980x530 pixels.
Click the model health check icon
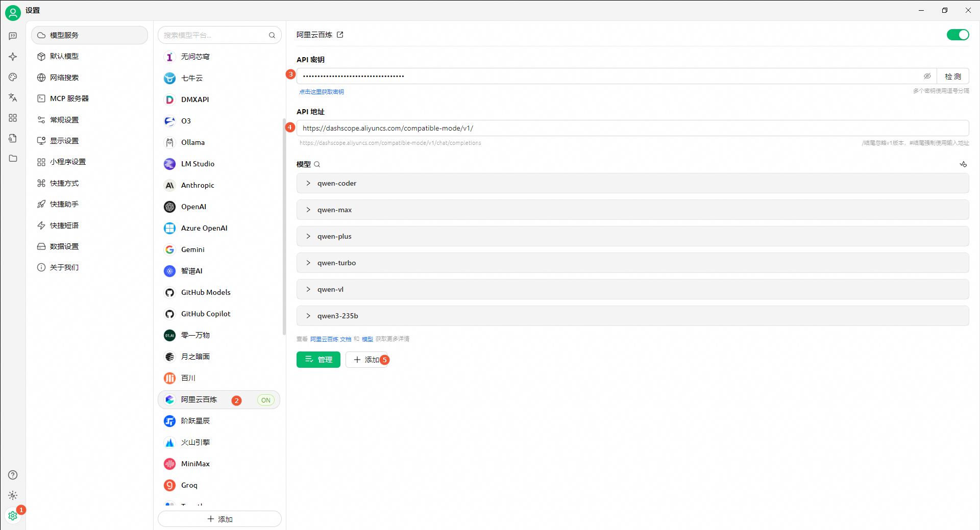point(963,164)
